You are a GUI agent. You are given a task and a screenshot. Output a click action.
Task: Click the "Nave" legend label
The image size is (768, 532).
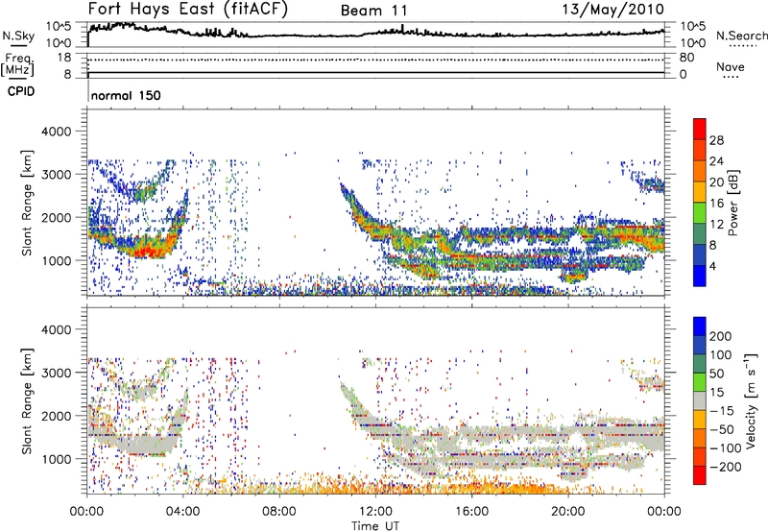[x=731, y=67]
